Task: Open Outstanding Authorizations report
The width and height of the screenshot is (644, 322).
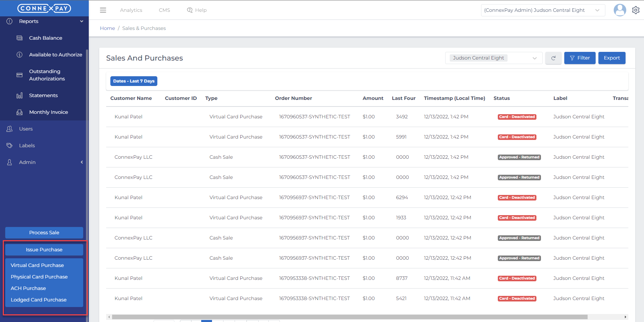Action: pyautogui.click(x=47, y=75)
